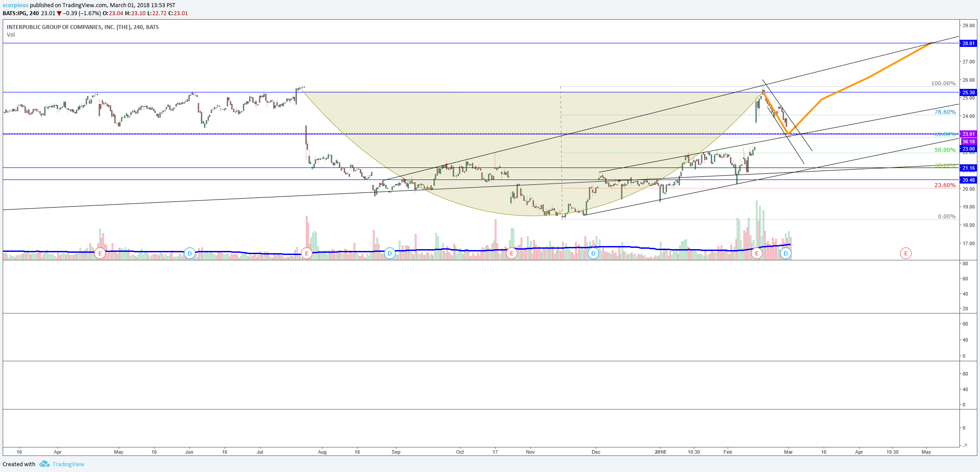
Task: Click the Aug label on time axis
Action: (x=322, y=452)
